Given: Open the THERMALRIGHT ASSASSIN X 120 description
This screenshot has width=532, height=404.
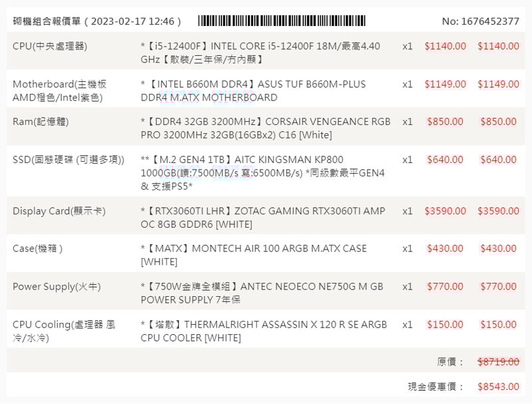Looking at the screenshot, I should 263,331.
